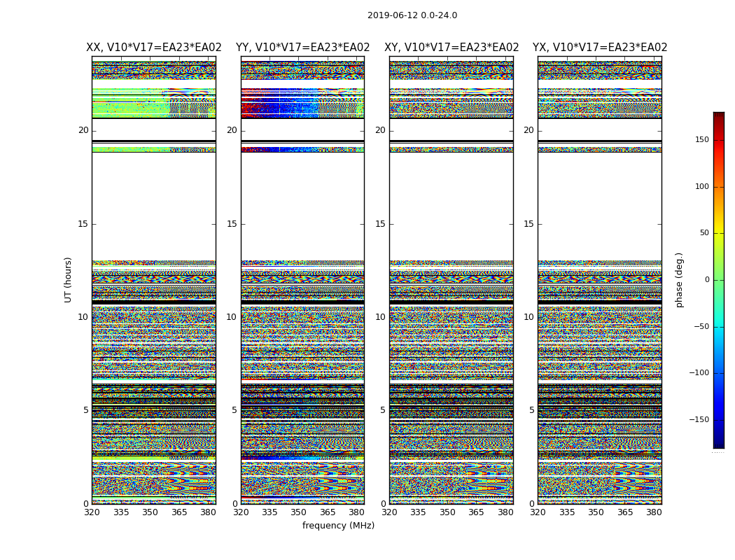Click the '20' UT tick of the YY panel

pos(232,130)
